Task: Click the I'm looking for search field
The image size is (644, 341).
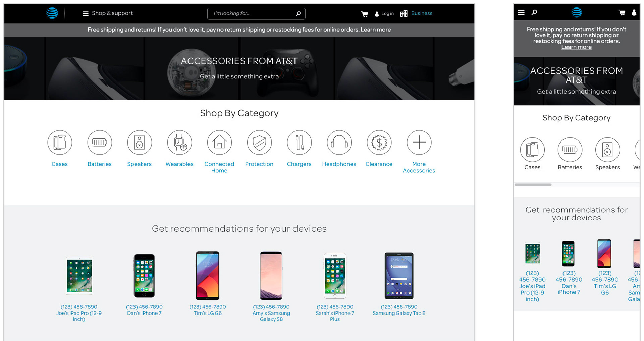Action: tap(256, 13)
